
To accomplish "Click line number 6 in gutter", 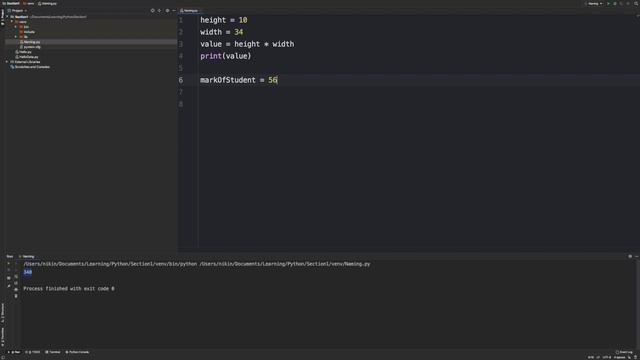I will point(181,80).
